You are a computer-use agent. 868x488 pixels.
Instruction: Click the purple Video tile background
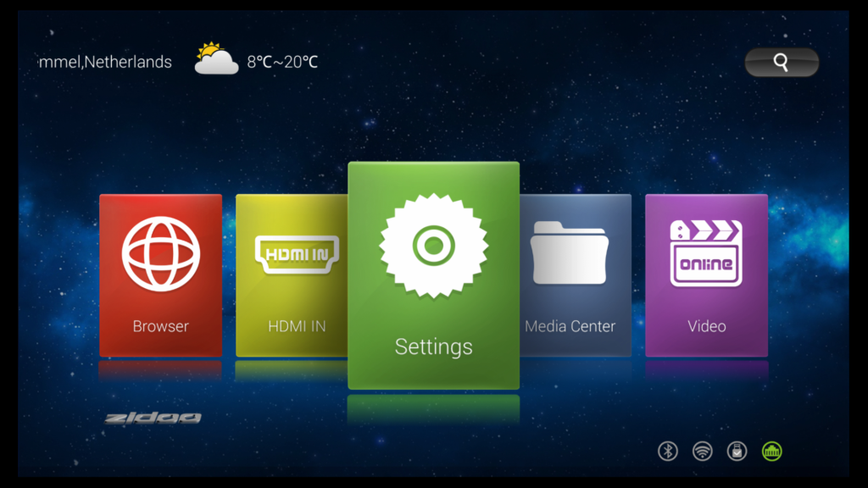[x=706, y=275]
